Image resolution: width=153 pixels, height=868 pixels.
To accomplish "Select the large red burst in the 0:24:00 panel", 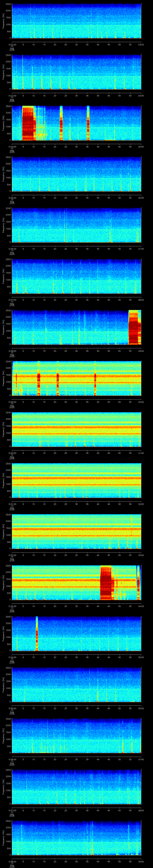I will point(28,123).
